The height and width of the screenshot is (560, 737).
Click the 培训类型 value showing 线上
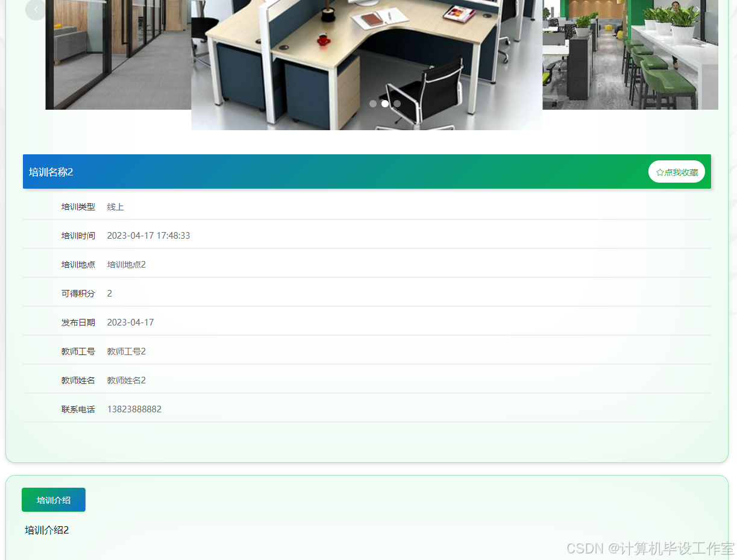point(115,206)
